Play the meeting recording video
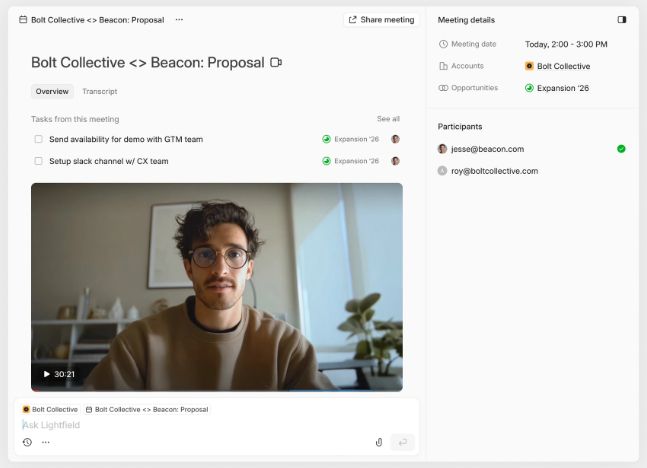The width and height of the screenshot is (647, 468). [x=46, y=374]
